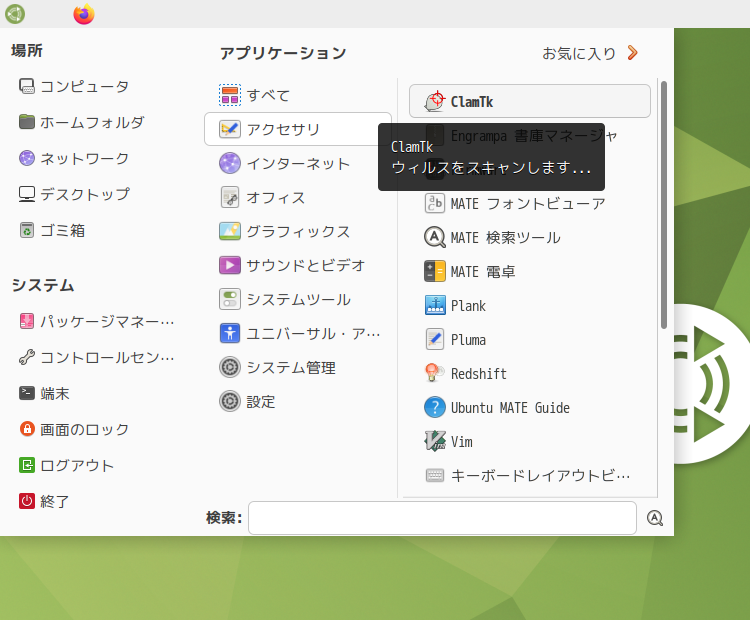Open Ubuntu MATE Guide help icon

point(435,407)
